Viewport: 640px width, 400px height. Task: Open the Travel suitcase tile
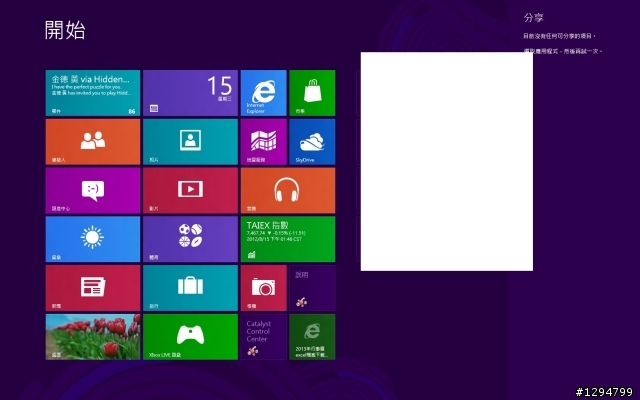click(x=190, y=288)
